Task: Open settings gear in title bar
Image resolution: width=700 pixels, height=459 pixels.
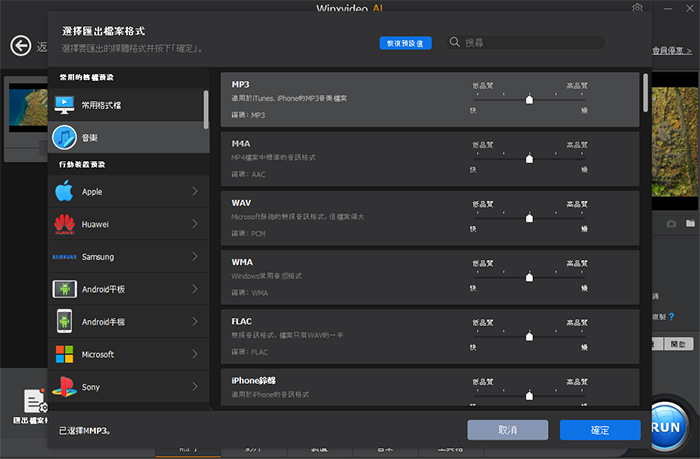Action: pos(638,8)
